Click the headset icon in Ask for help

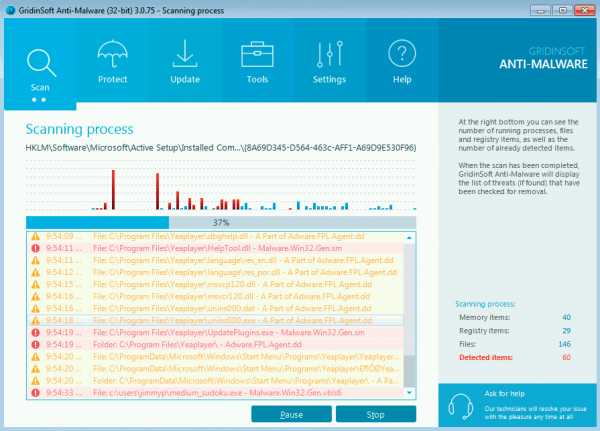pyautogui.click(x=461, y=406)
